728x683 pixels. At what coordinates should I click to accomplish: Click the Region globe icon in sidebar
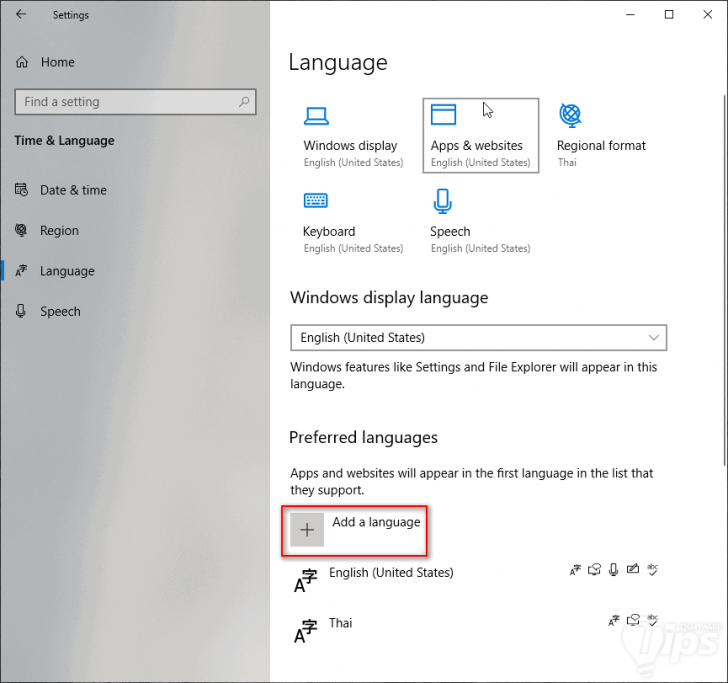click(x=21, y=230)
